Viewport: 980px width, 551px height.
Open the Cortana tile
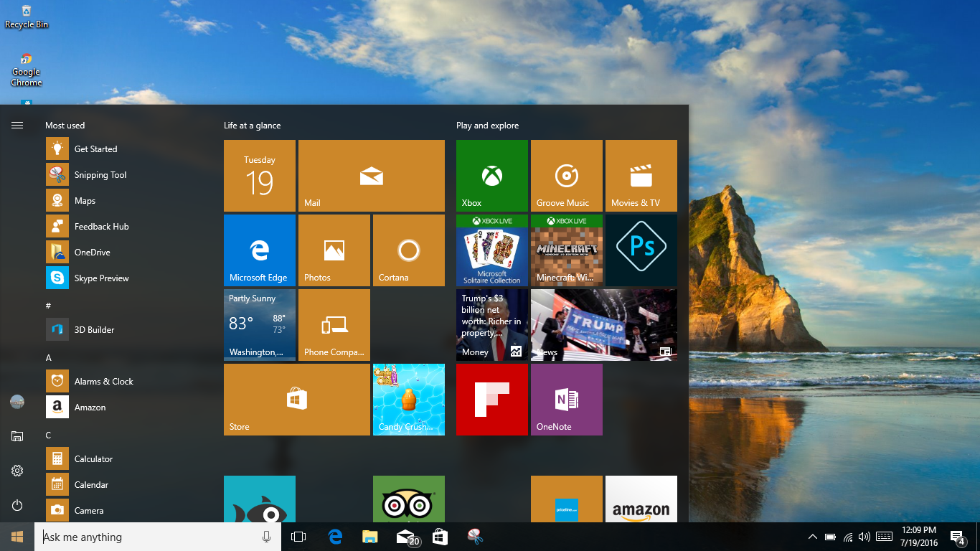point(409,250)
